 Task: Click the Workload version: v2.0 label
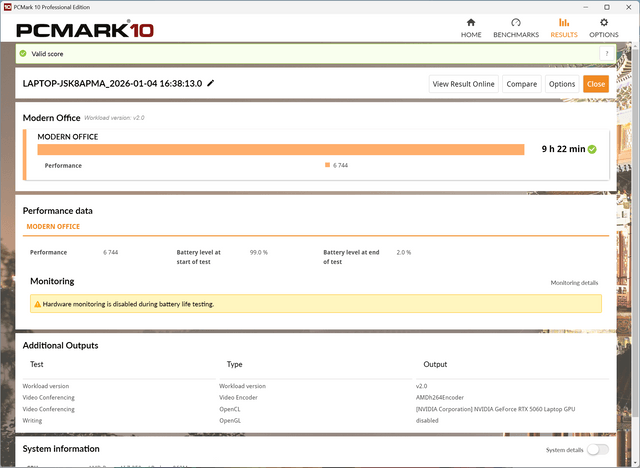tap(114, 118)
